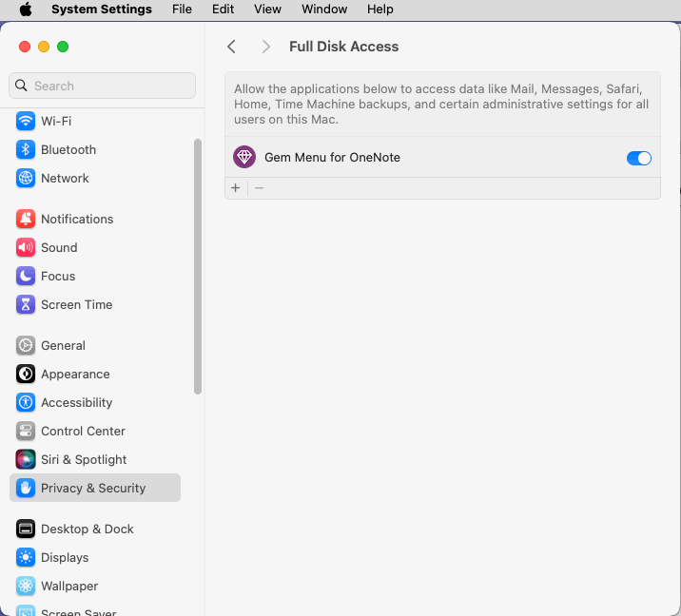Open the Help menu
Image resolution: width=681 pixels, height=616 pixels.
coord(380,10)
